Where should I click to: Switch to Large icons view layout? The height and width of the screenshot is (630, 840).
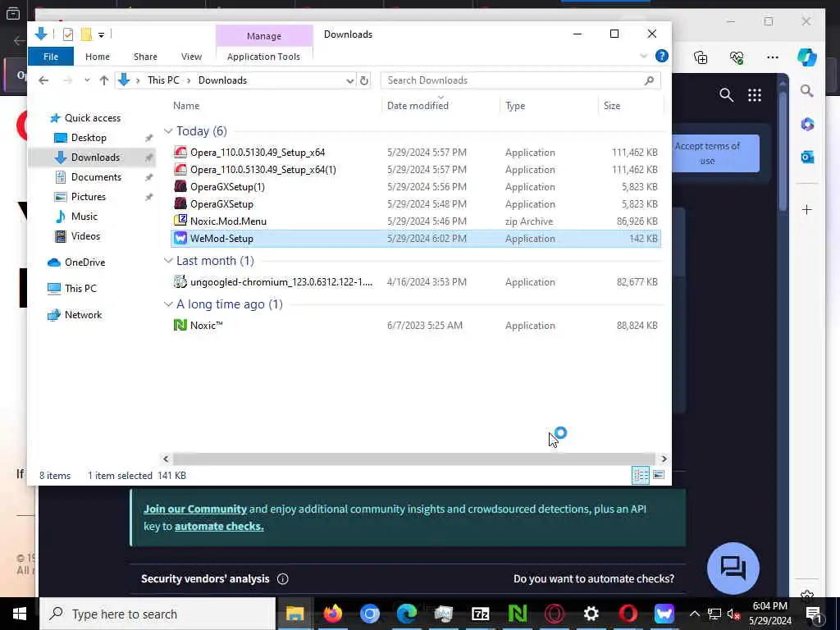[659, 475]
